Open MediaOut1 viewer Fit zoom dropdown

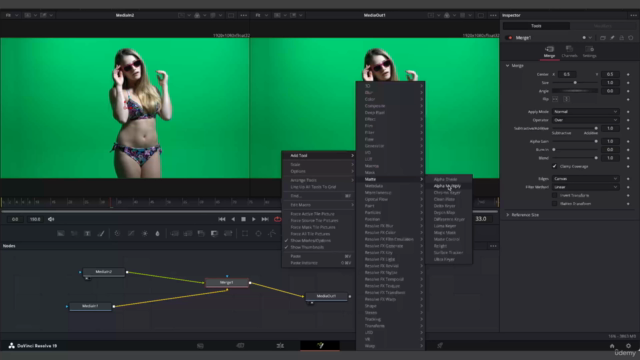point(261,15)
